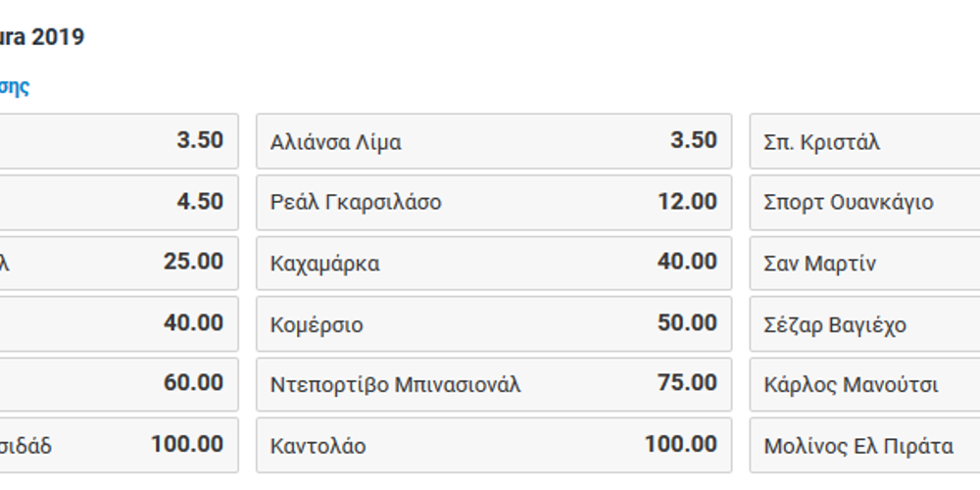Viewport: 980px width, 490px height.
Task: Click left column 40.00 odds button
Action: [119, 323]
